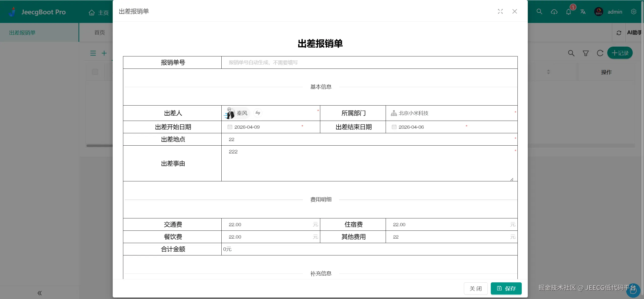Click the 保存 save button
The width and height of the screenshot is (644, 299).
point(506,288)
